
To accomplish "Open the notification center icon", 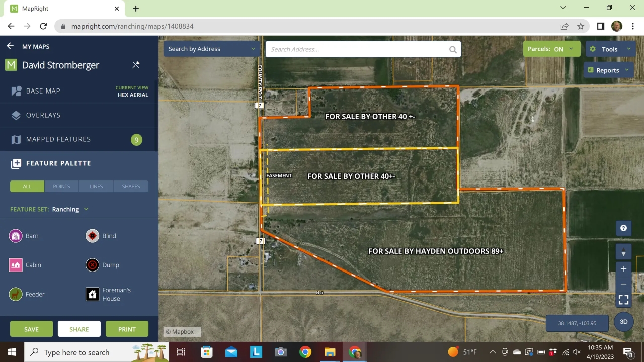I will (x=628, y=352).
